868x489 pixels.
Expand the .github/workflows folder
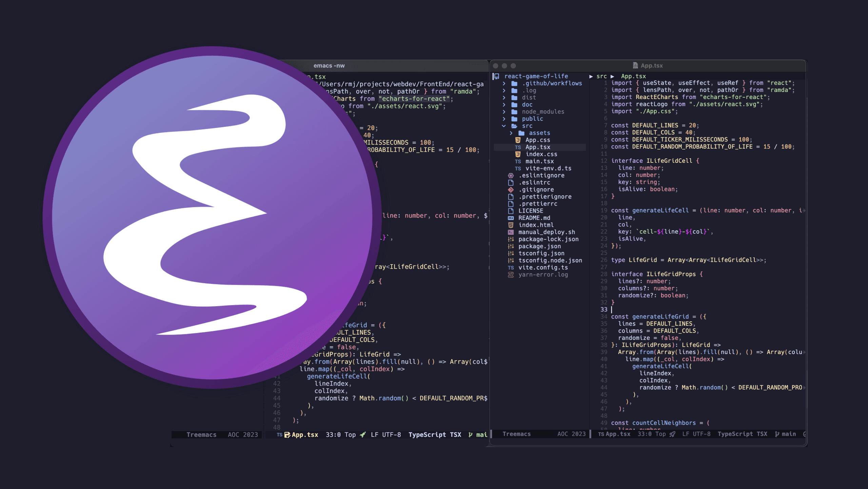pos(504,83)
